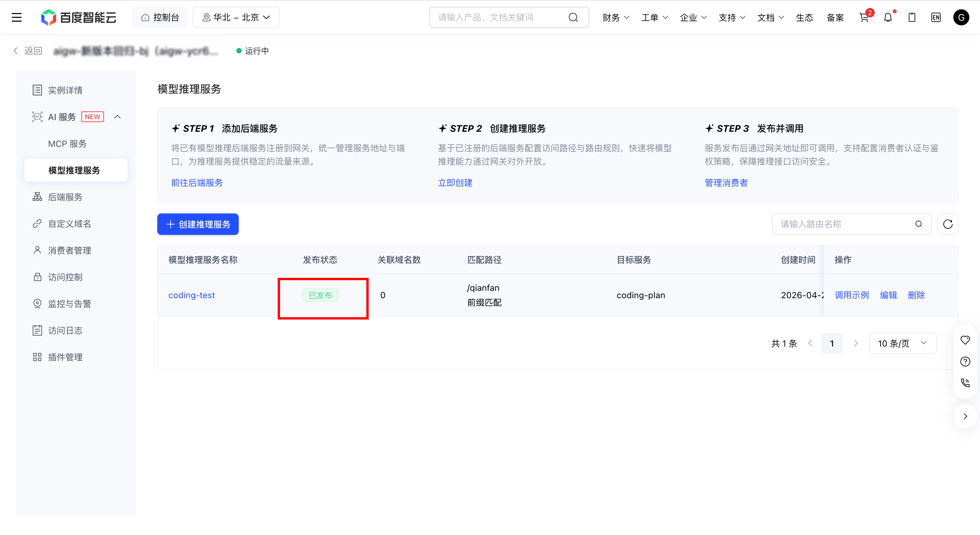Click the phone contact floating icon
980x535 pixels.
[x=965, y=383]
